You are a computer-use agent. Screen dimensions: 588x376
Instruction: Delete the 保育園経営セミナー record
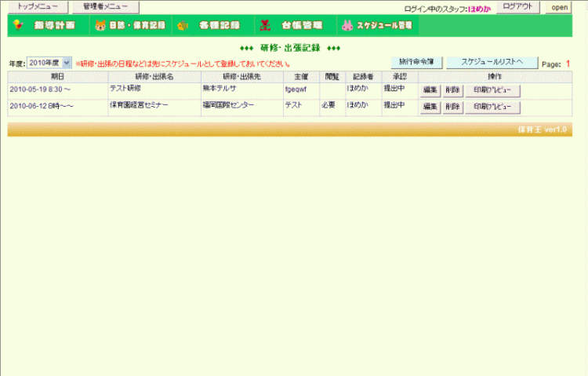452,107
